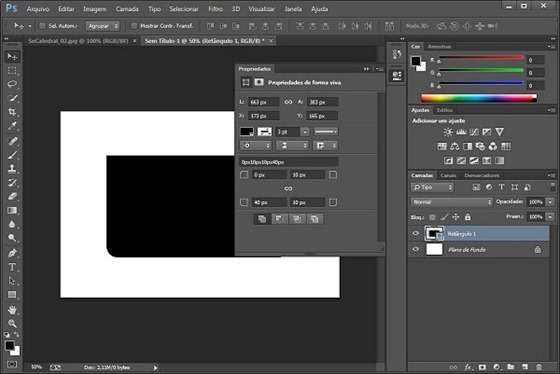The width and height of the screenshot is (560, 374).
Task: Create a new group folder in Layers panel
Action: 511,367
